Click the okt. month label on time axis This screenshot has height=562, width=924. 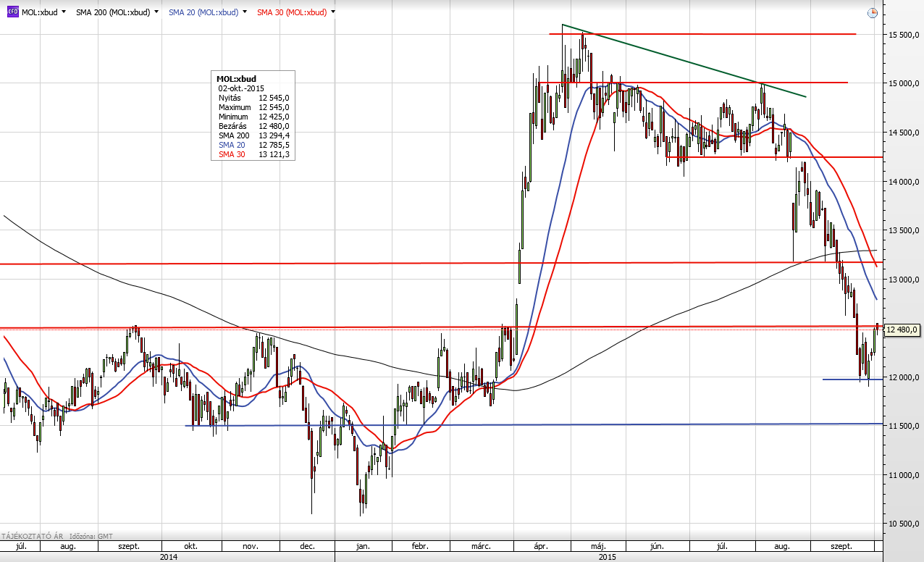point(191,547)
